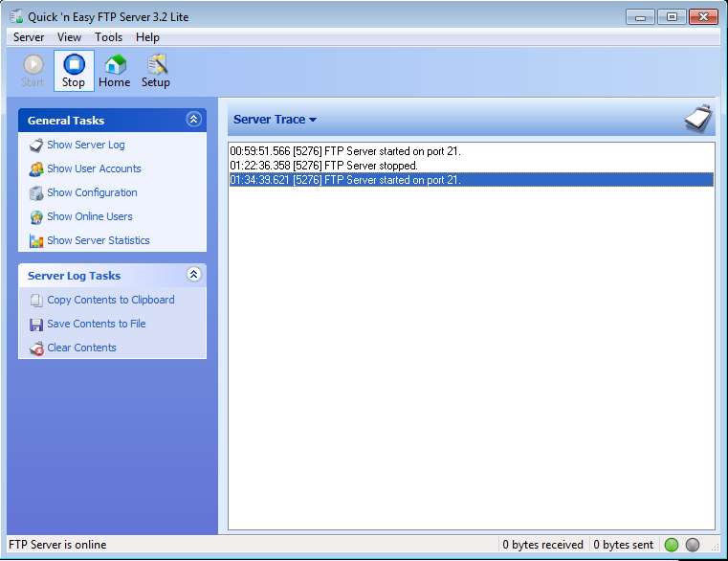This screenshot has height=561, width=728.
Task: Click the notepad icon beside Show Server Log
Action: coord(36,145)
